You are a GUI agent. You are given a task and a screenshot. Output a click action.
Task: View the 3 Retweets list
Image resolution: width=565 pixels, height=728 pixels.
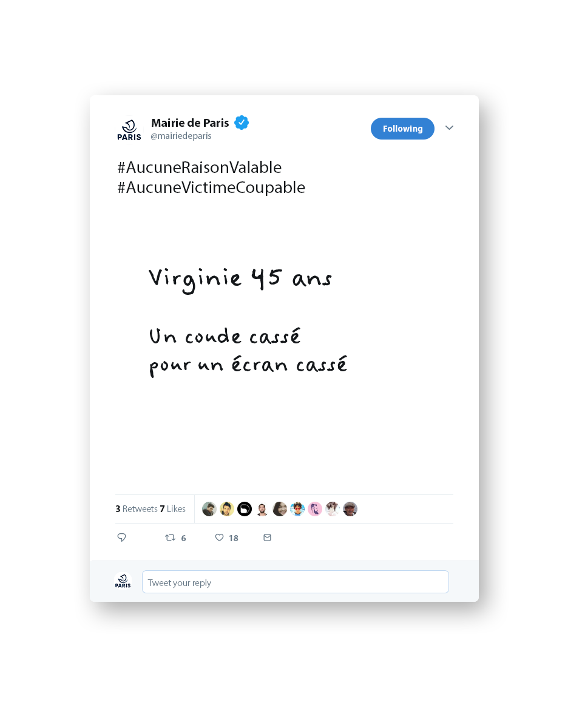(x=137, y=509)
